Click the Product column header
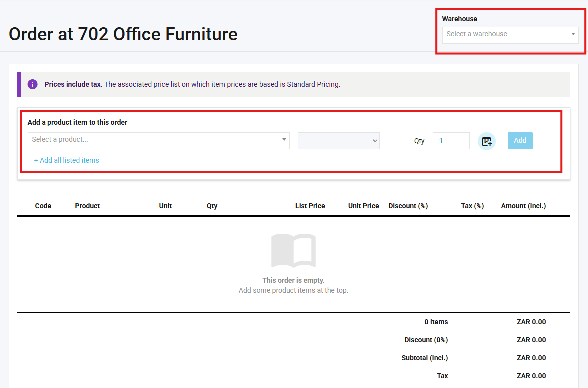588x388 pixels. pos(87,206)
